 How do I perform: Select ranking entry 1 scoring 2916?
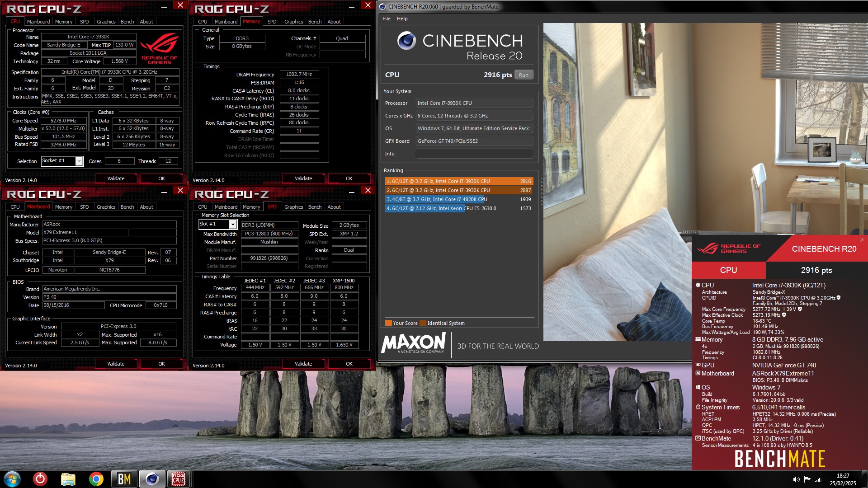(x=459, y=181)
